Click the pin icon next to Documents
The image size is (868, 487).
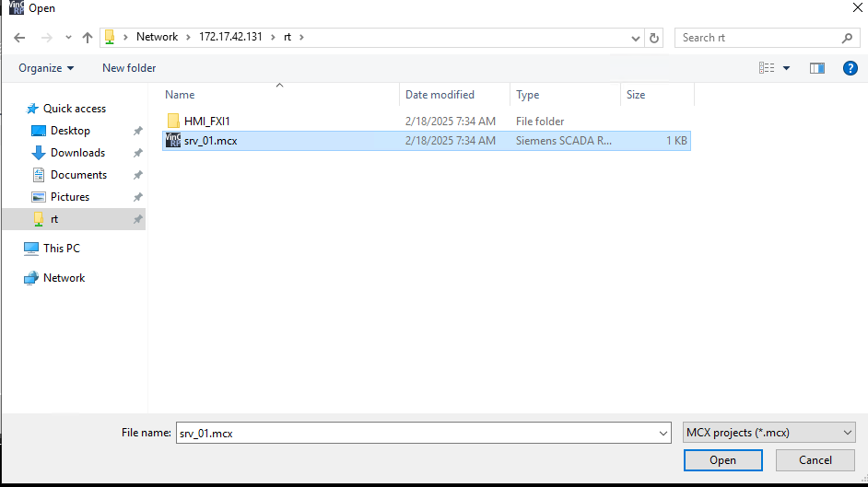[x=137, y=175]
